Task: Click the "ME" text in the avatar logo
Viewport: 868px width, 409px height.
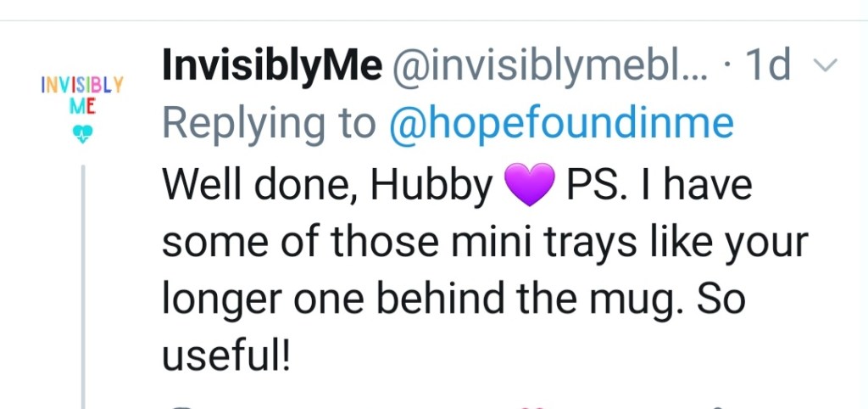Action: 82,108
